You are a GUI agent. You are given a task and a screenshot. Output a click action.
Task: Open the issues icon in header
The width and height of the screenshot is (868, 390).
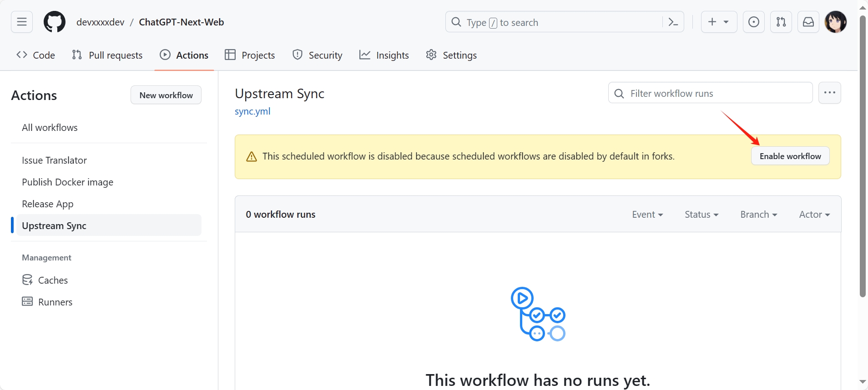point(754,22)
